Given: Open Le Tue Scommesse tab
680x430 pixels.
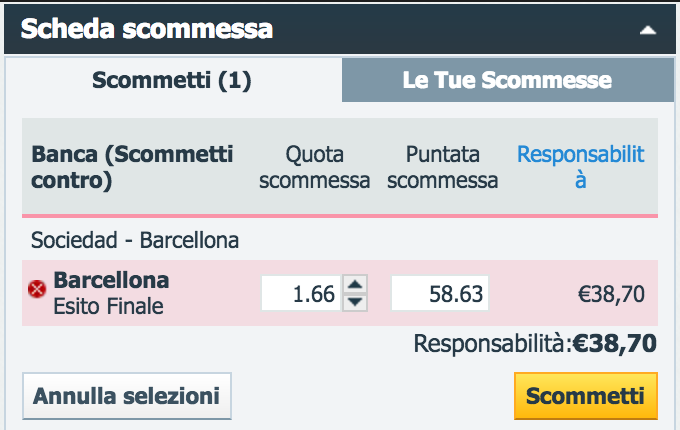Looking at the screenshot, I should click(x=508, y=80).
